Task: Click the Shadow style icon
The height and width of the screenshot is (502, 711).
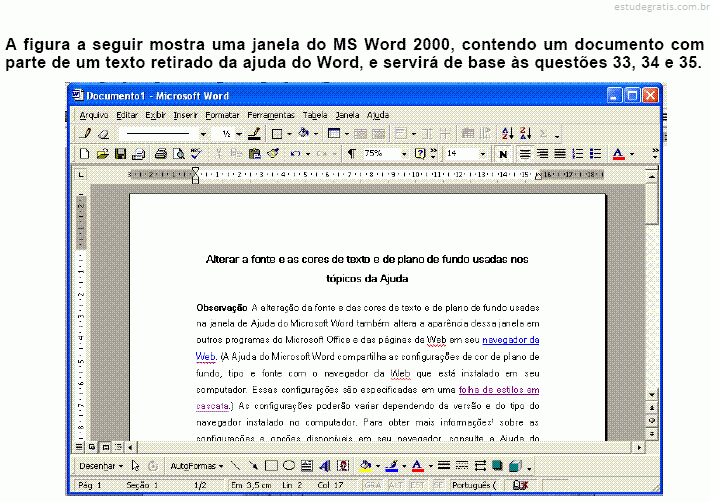Action: [x=497, y=466]
